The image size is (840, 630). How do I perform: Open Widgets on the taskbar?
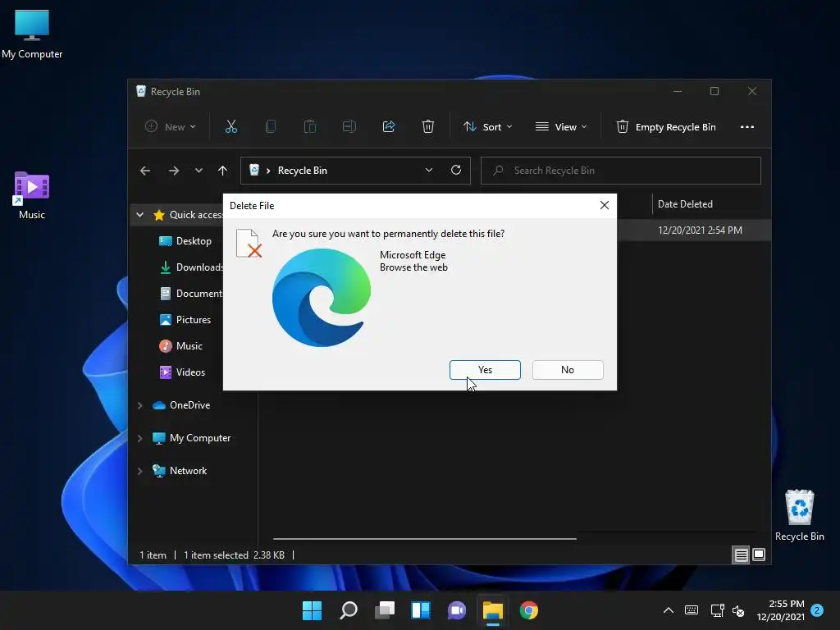point(421,610)
